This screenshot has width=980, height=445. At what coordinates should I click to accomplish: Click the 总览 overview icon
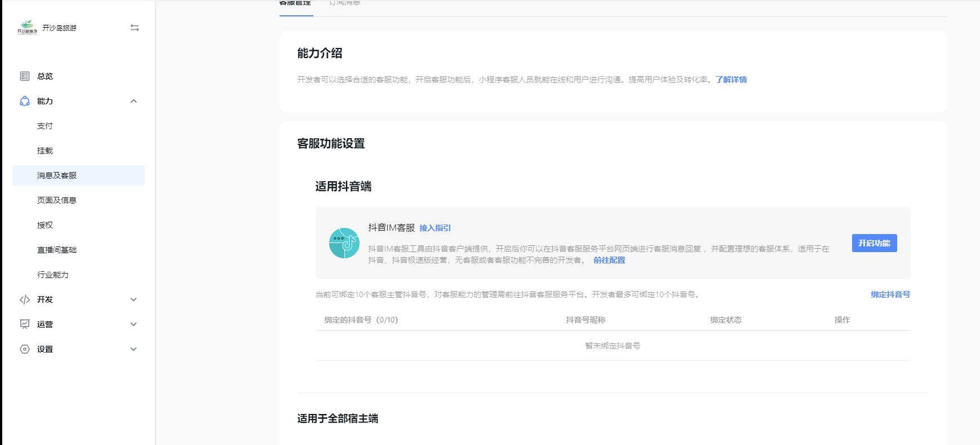(25, 76)
